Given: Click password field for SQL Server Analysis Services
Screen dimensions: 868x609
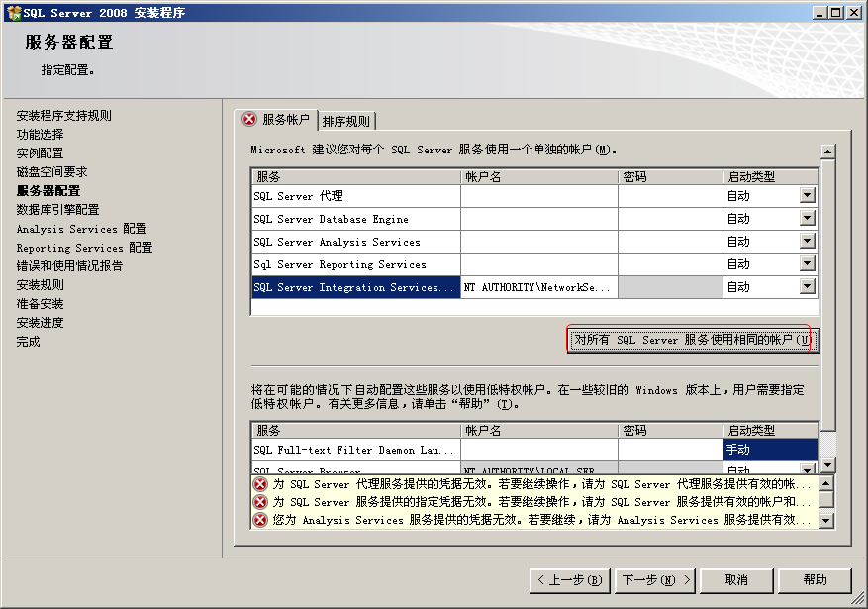Looking at the screenshot, I should (670, 242).
